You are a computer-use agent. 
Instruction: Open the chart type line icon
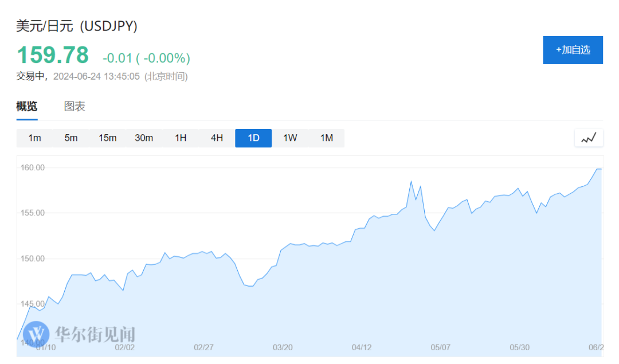[x=589, y=138]
